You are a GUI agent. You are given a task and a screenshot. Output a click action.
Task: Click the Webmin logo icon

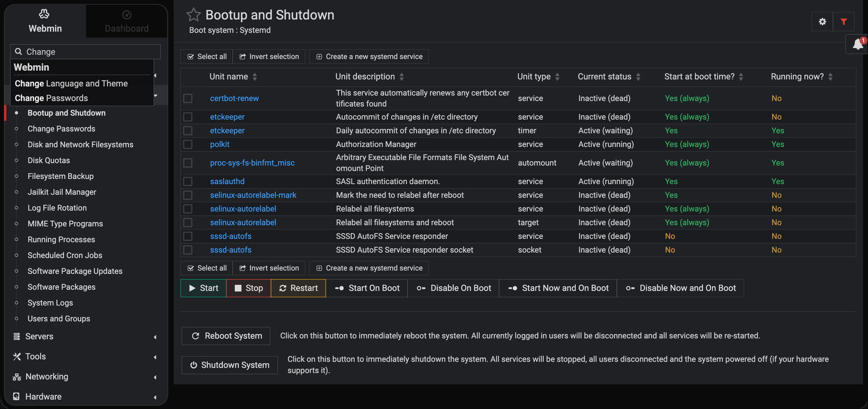(x=44, y=14)
